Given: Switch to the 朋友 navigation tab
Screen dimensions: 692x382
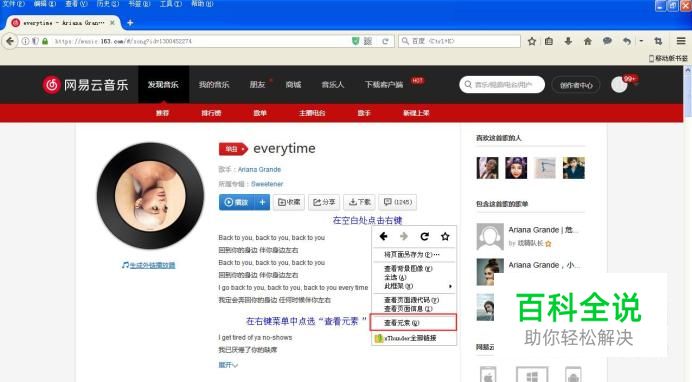Looking at the screenshot, I should (x=257, y=85).
